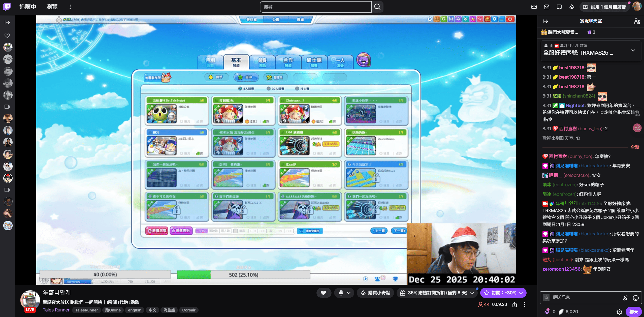Select the 接力賽 radio option
Screen dimensions: 644x317
297,89
